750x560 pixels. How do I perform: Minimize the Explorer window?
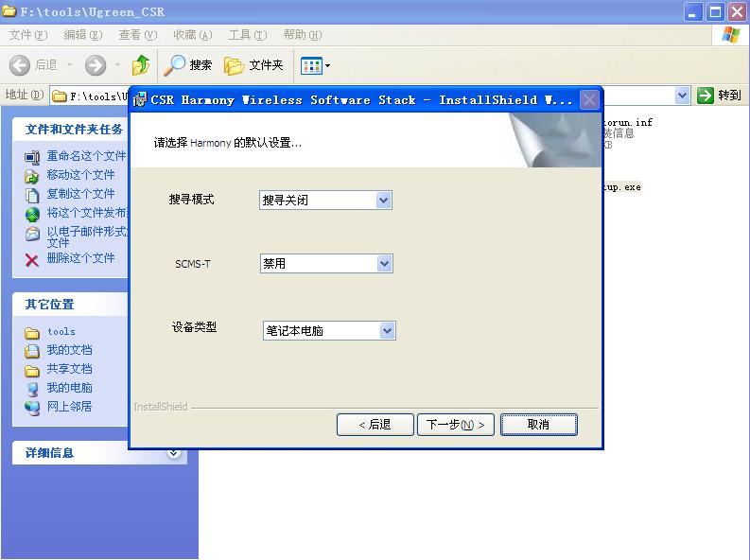tap(693, 11)
